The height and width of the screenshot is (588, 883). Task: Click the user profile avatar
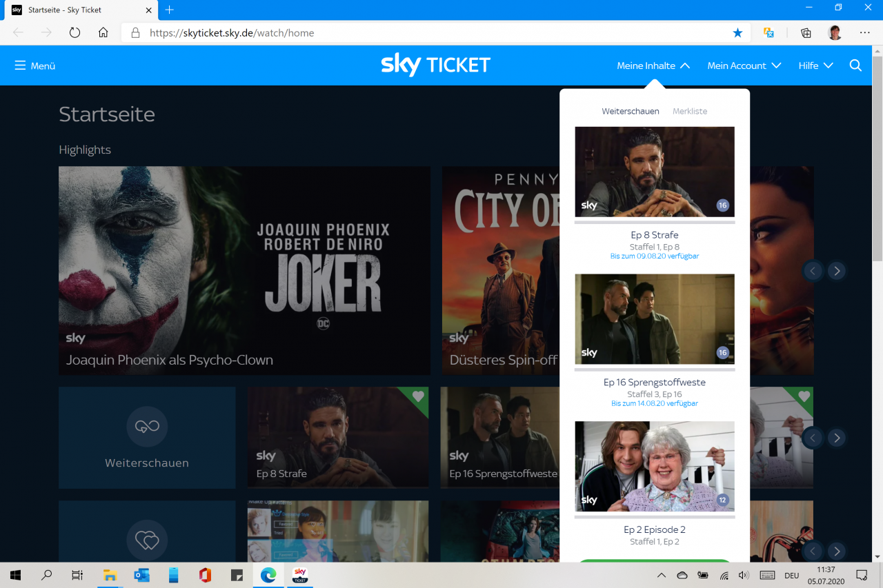pyautogui.click(x=835, y=32)
